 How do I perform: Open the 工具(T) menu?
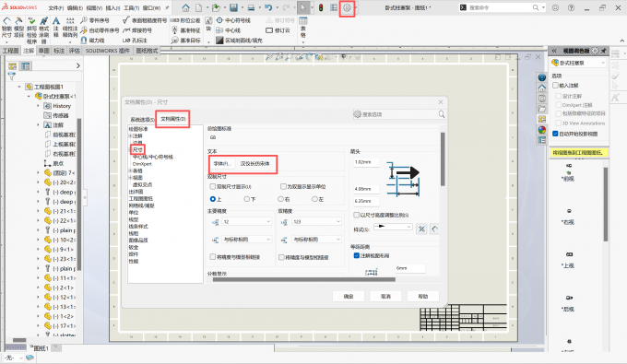[131, 8]
